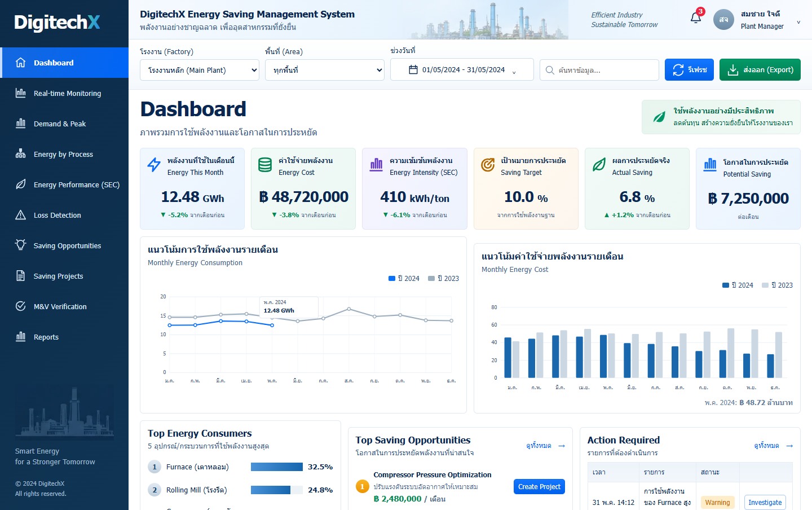The height and width of the screenshot is (510, 812).
Task: Open the notifications bell
Action: 696,17
